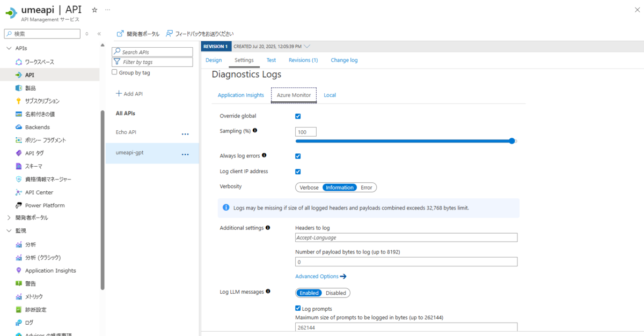Open the developer portal (開発者ポータル) toolbar link

138,34
